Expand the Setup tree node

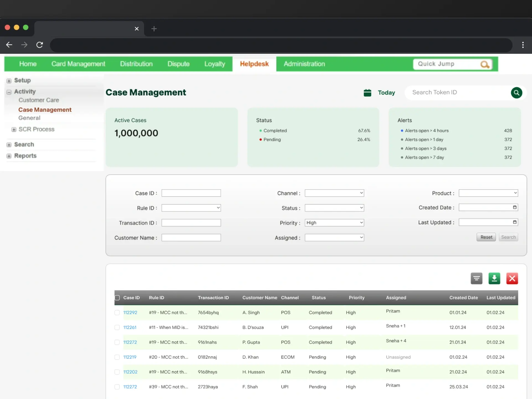pyautogui.click(x=9, y=81)
